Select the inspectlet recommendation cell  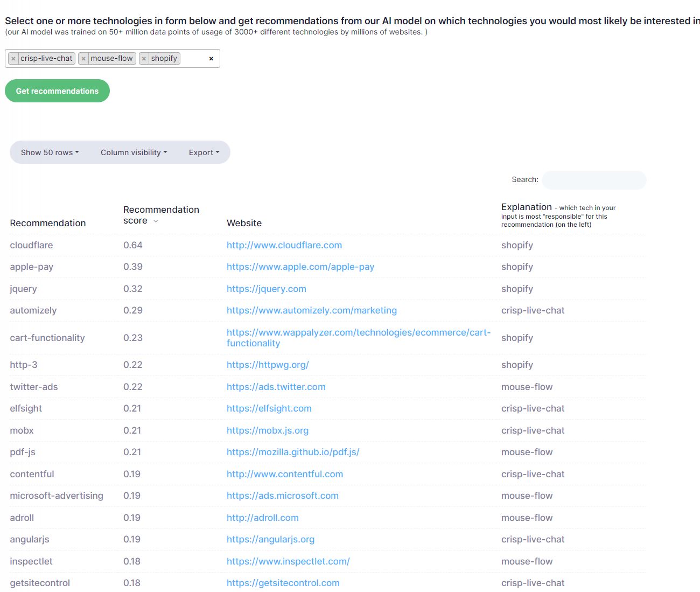tap(31, 561)
